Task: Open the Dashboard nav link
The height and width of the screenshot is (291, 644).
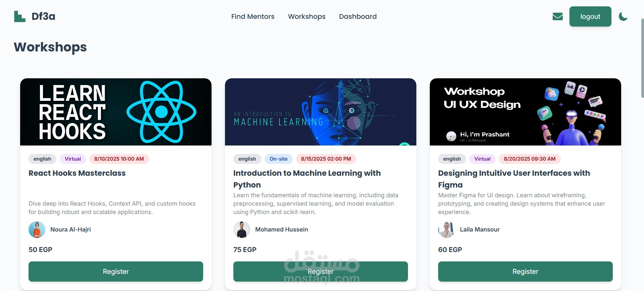Action: tap(358, 16)
